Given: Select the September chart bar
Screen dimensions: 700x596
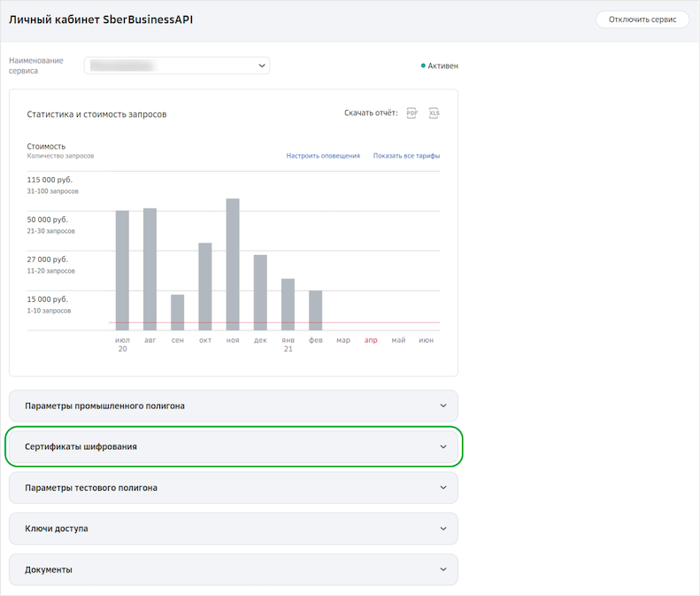Looking at the screenshot, I should pos(178,313).
